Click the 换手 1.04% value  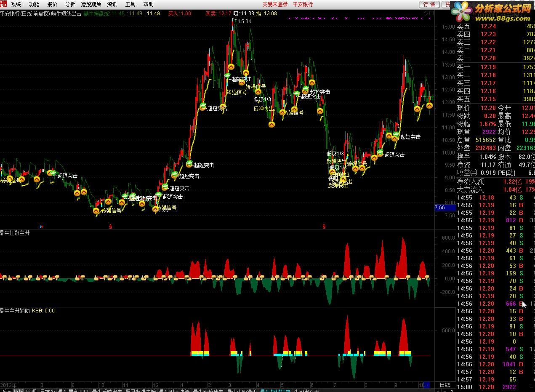487,157
